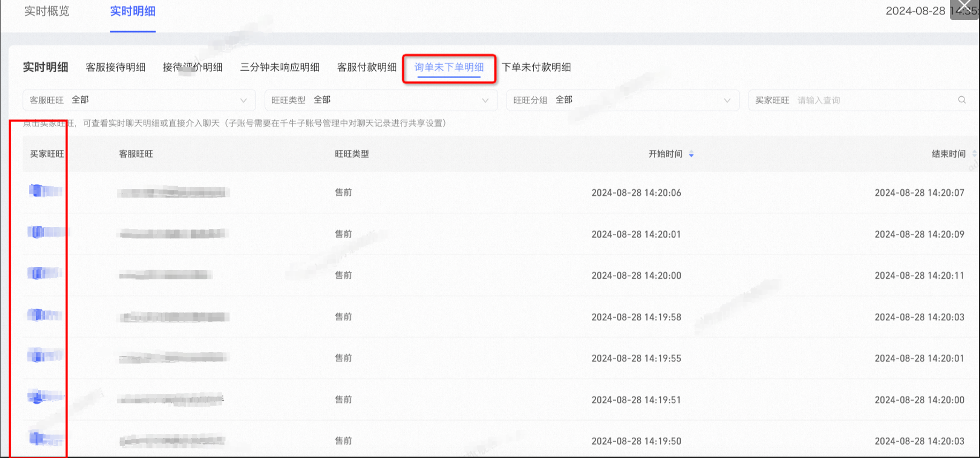Click 客服旺旺 cell in 14:19:55 row
The image size is (980, 458).
(x=173, y=357)
